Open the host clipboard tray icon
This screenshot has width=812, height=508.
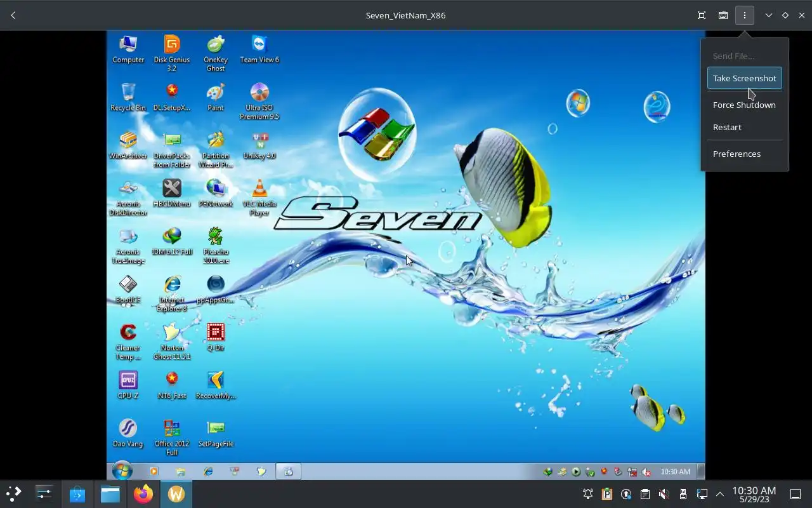[645, 494]
